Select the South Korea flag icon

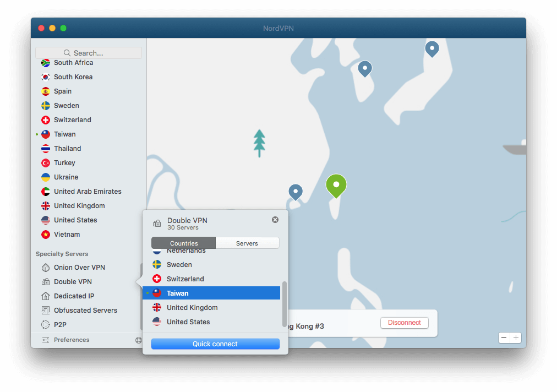coord(46,77)
